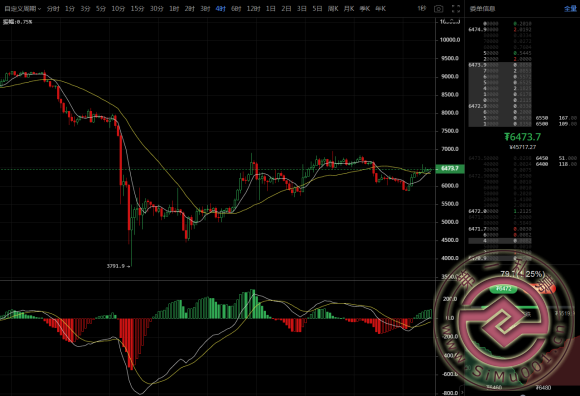Click the 委单信息 order info header
This screenshot has height=396, width=580.
[482, 9]
